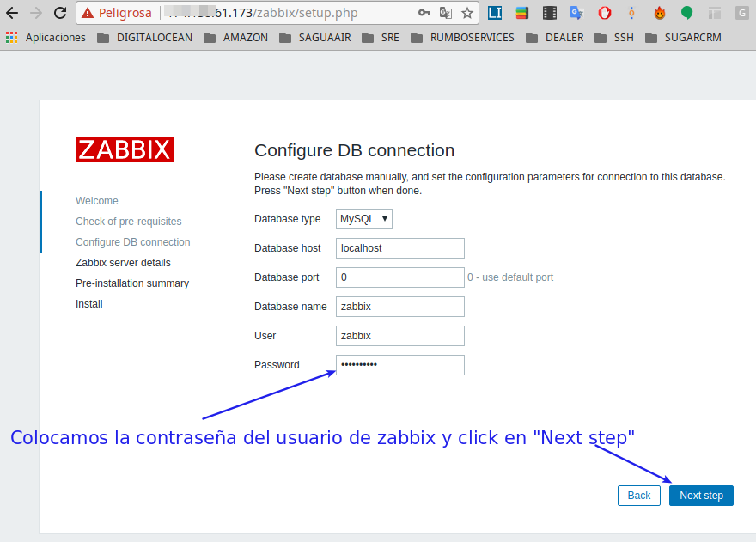Open the DIGITALOCEAN bookmarks folder
The image size is (756, 542).
[144, 38]
